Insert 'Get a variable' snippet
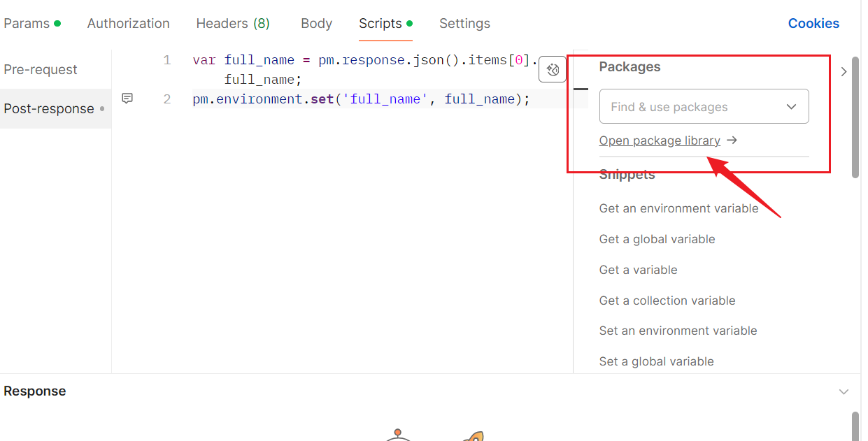This screenshot has width=868, height=441. click(638, 270)
